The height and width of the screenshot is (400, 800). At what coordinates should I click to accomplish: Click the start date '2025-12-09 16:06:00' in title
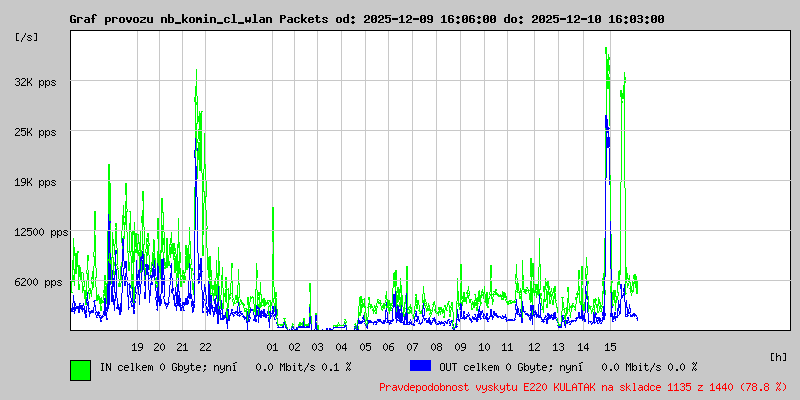430,19
